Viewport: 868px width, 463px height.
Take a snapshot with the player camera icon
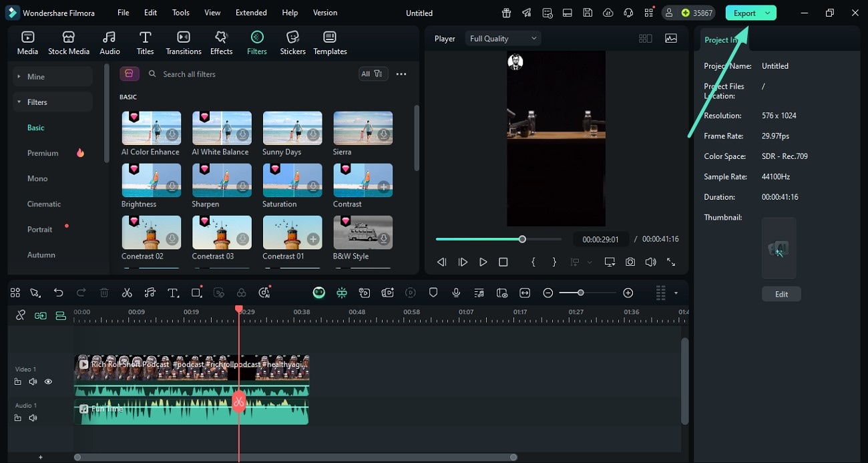[x=630, y=263]
